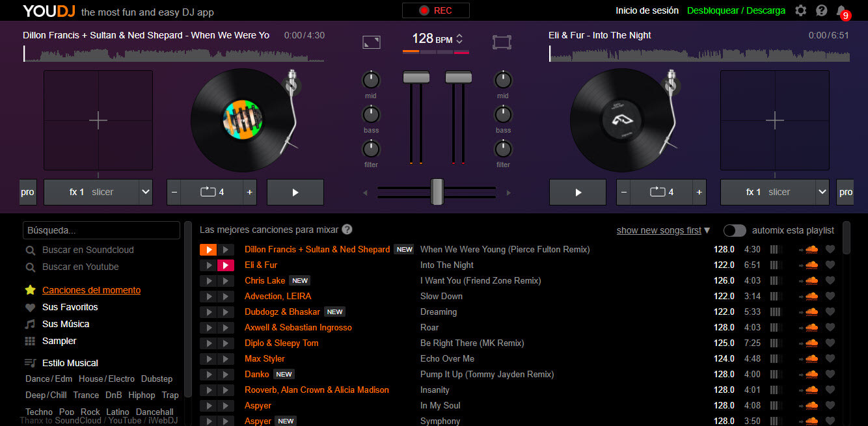Filter by Dance/Edm style
This screenshot has width=868, height=426.
coord(49,379)
